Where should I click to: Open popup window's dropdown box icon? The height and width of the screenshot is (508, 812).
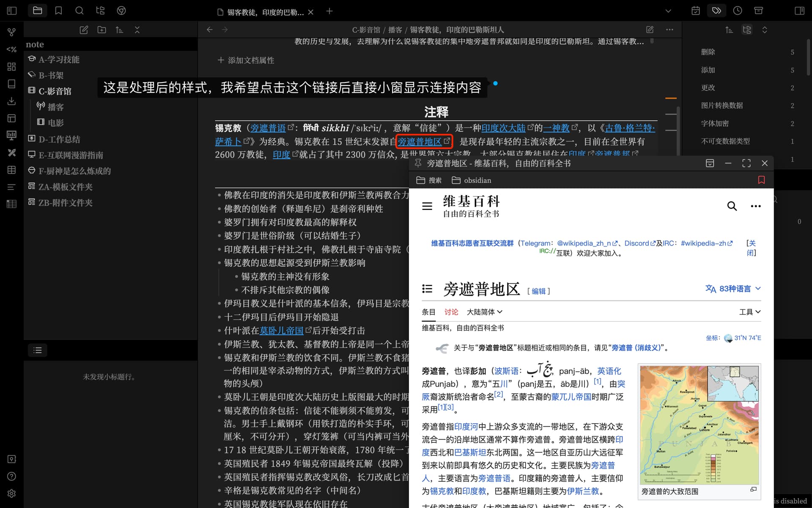coord(710,163)
